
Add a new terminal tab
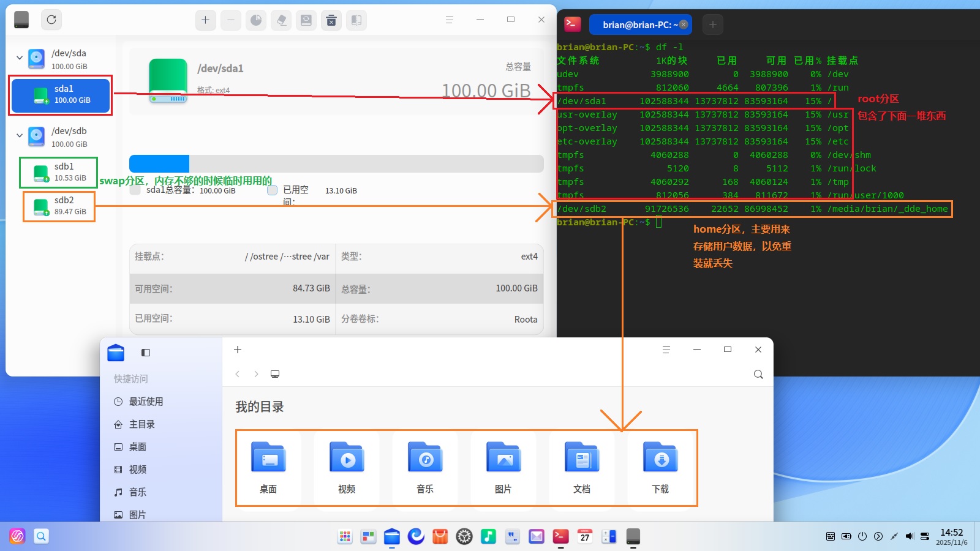pyautogui.click(x=712, y=24)
